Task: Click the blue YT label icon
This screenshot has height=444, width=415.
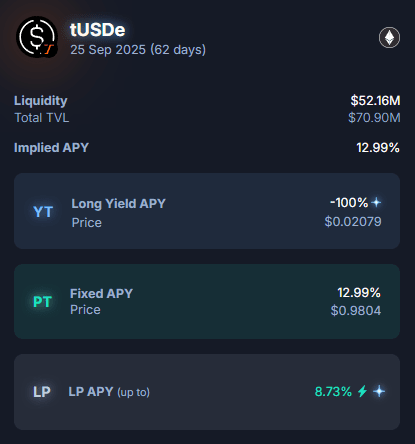Action: (x=43, y=212)
